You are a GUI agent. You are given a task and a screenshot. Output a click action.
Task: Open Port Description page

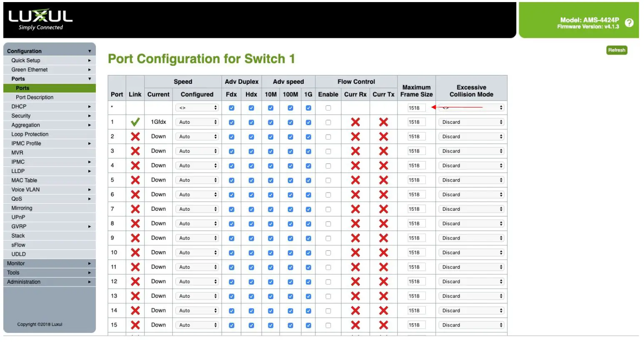click(x=50, y=97)
